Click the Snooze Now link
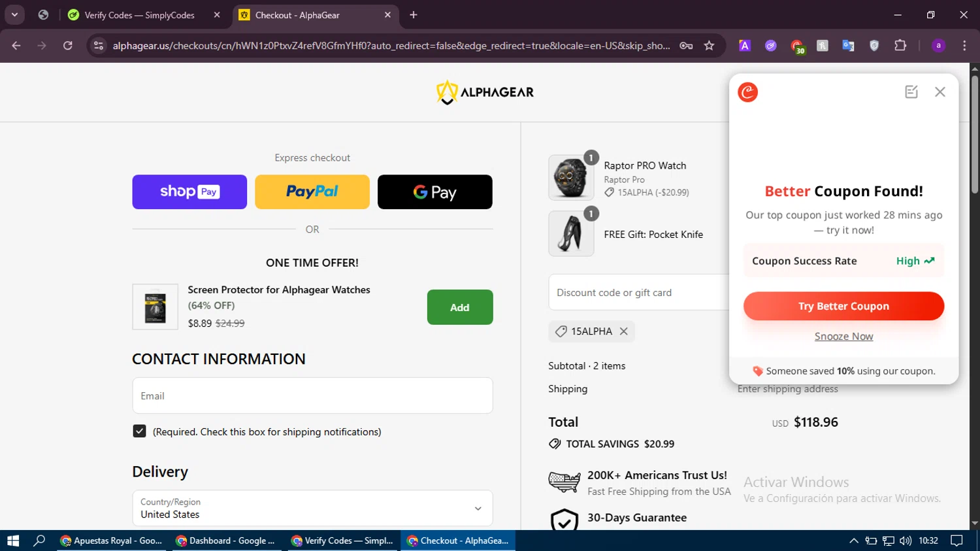Screen dimensions: 980x551 point(843,337)
